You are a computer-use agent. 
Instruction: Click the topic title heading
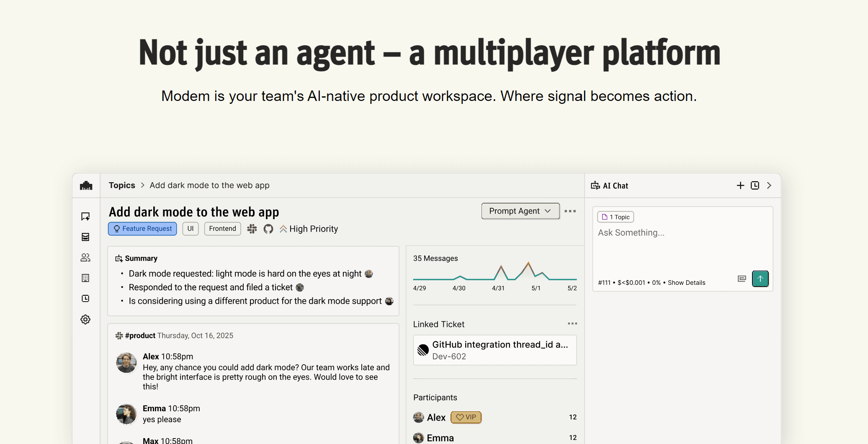(194, 212)
